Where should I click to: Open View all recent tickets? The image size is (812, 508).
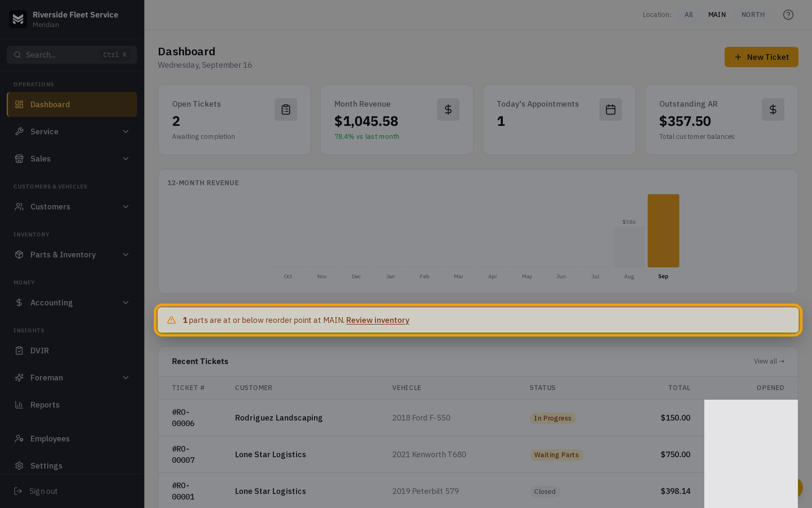769,361
